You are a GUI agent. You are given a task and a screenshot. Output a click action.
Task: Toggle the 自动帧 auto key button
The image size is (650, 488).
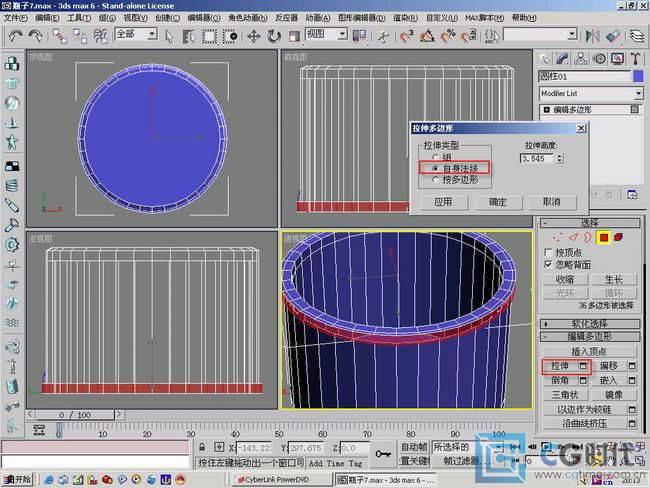tap(414, 447)
